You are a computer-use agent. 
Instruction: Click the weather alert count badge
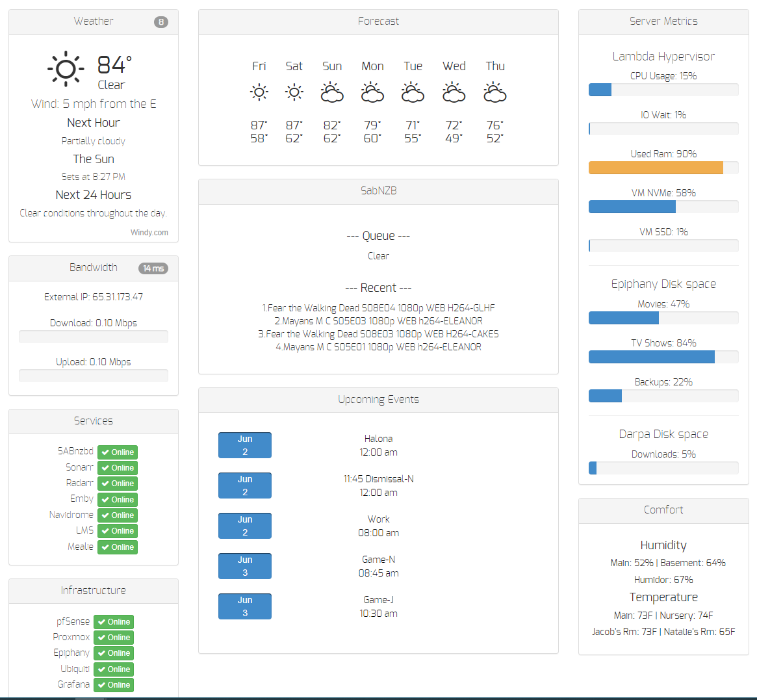[160, 21]
